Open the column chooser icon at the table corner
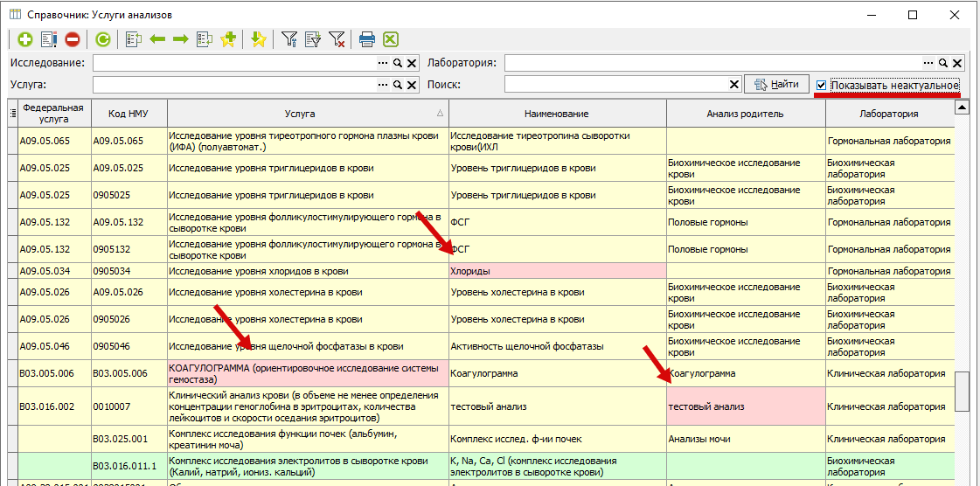 12,114
